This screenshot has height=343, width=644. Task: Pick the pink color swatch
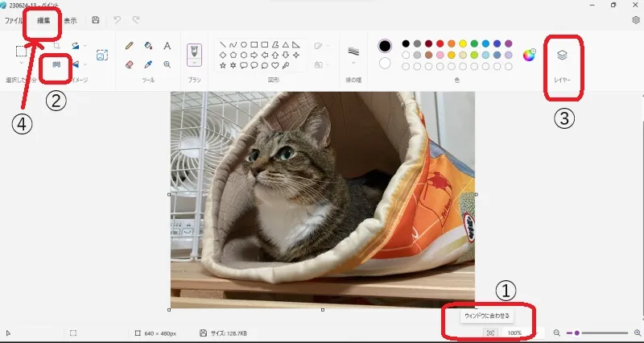click(440, 55)
